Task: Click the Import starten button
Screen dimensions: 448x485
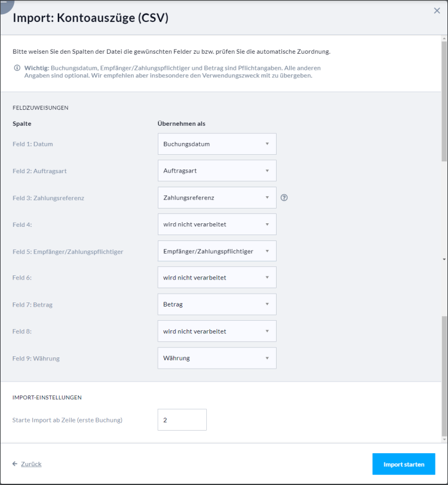Action: [x=404, y=464]
